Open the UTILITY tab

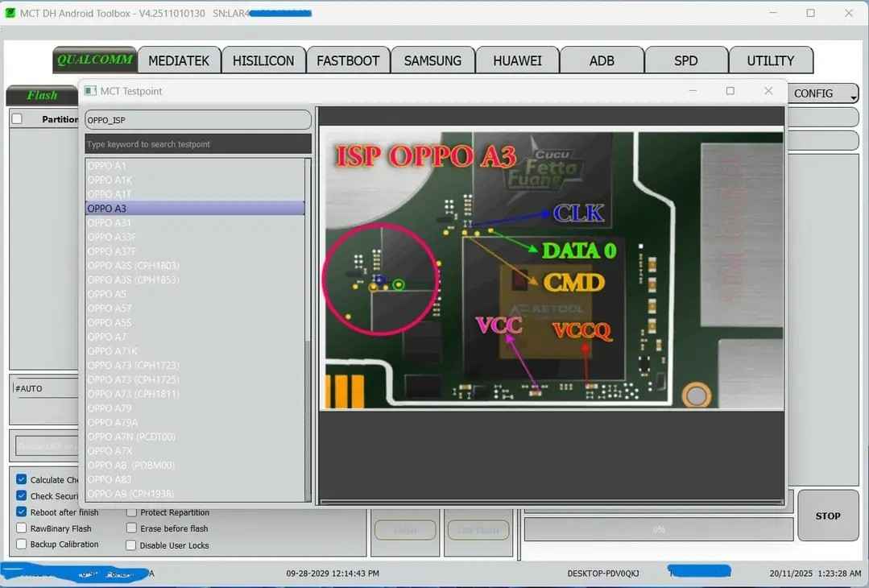click(771, 60)
